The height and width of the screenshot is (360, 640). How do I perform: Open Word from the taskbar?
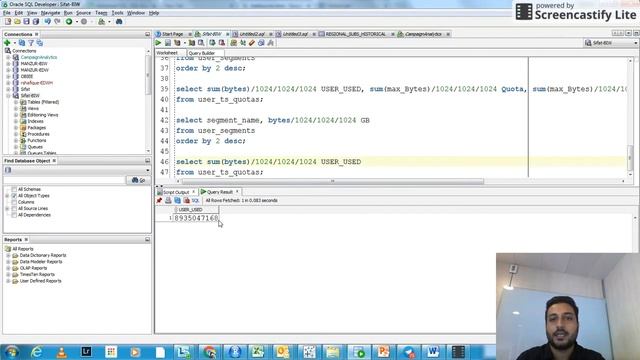433,352
